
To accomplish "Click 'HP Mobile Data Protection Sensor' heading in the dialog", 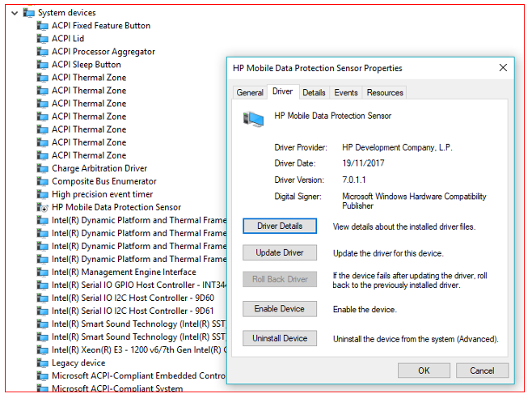I will [332, 116].
